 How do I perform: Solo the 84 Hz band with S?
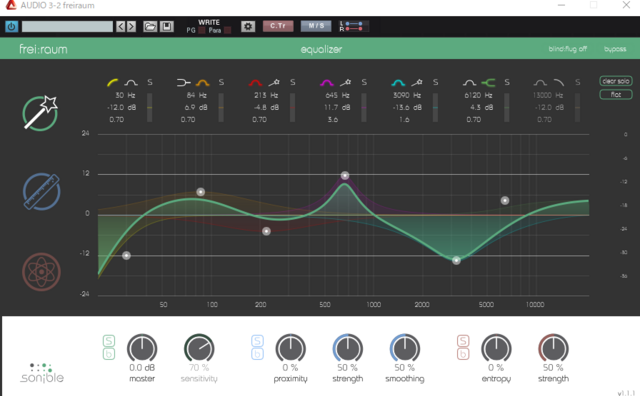[221, 82]
